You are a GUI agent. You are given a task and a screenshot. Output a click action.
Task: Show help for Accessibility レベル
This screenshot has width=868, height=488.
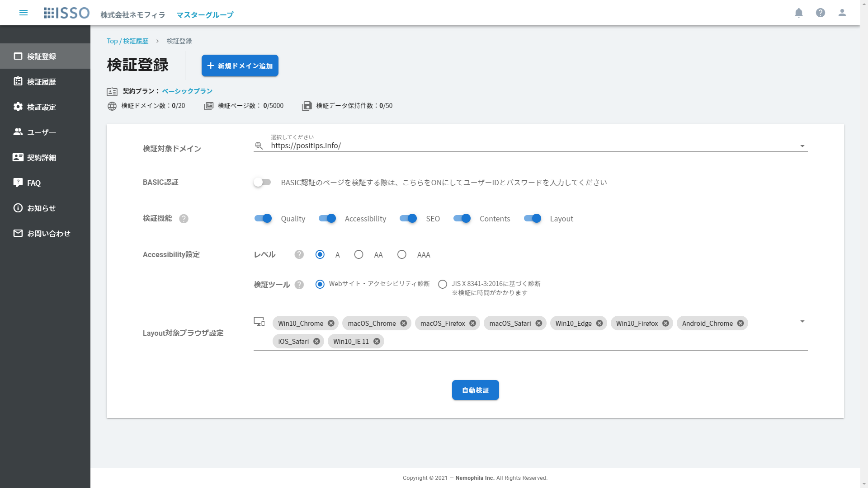(299, 254)
